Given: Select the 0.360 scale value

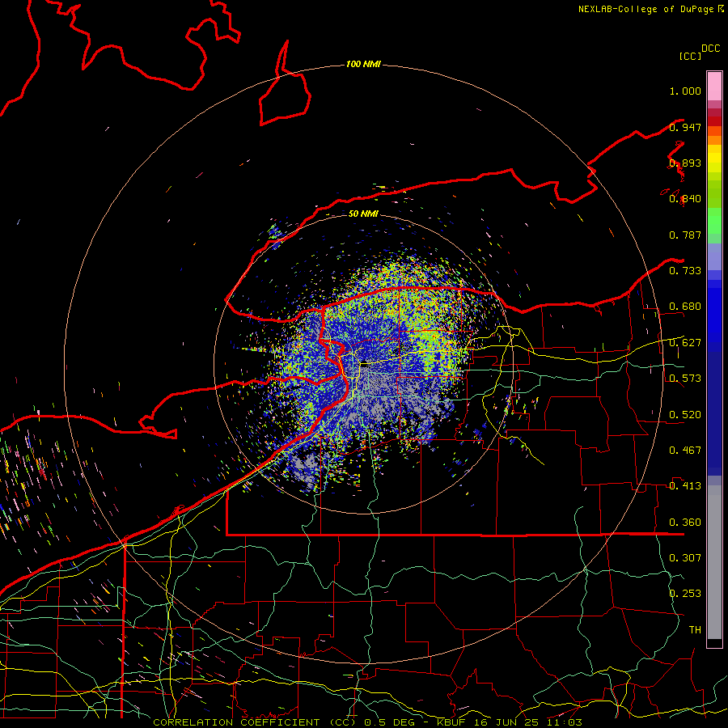Looking at the screenshot, I should 685,522.
